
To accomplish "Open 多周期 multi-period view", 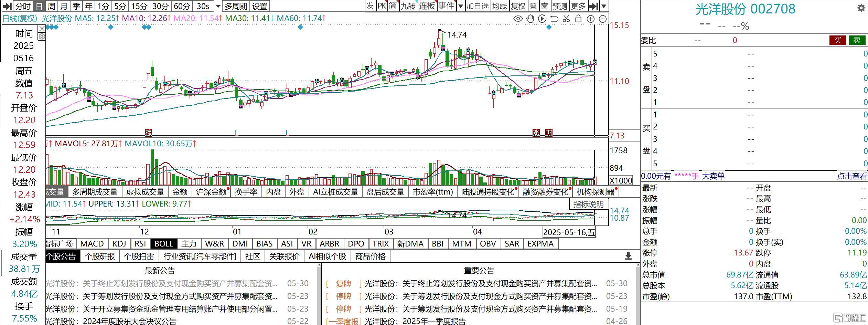I will (236, 6).
